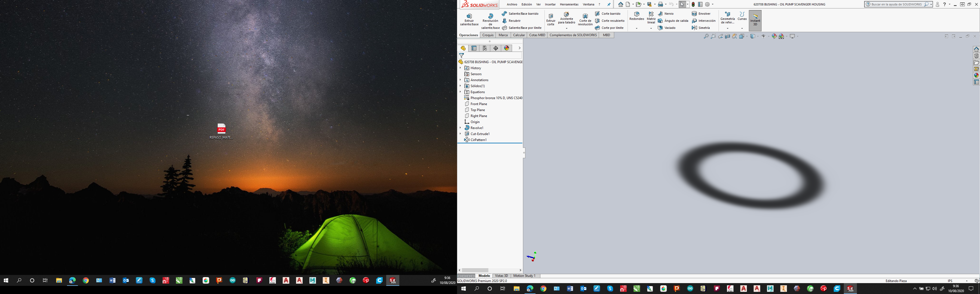Click the Extruir saliente/base tool
Image resolution: width=980 pixels, height=294 pixels.
(x=469, y=19)
